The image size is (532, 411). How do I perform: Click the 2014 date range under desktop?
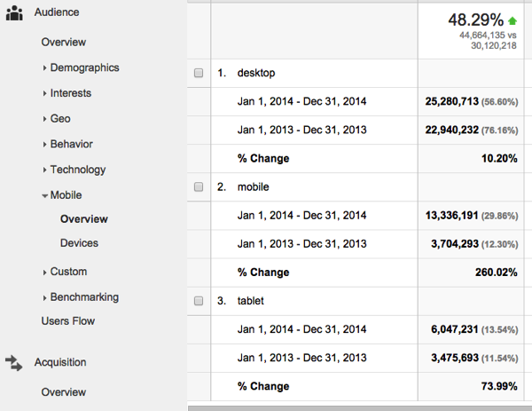(302, 101)
